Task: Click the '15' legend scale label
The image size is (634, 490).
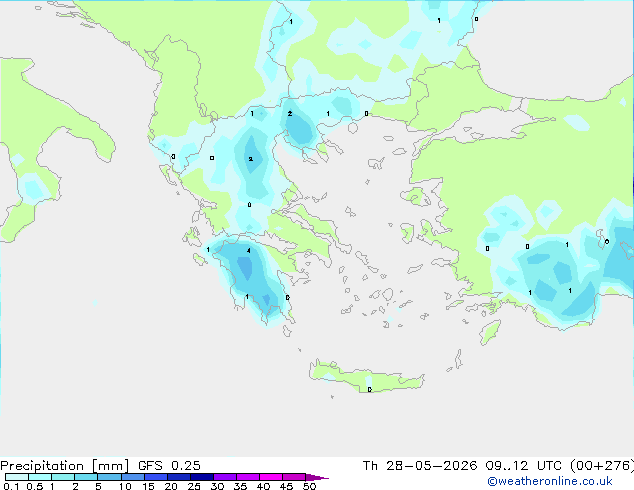Action: click(x=148, y=486)
